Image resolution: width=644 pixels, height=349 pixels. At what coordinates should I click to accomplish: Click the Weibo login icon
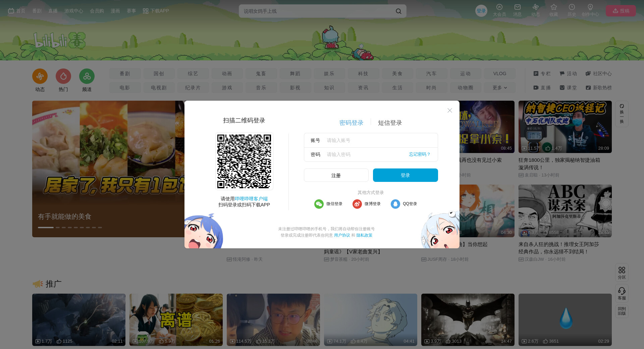[x=357, y=204]
